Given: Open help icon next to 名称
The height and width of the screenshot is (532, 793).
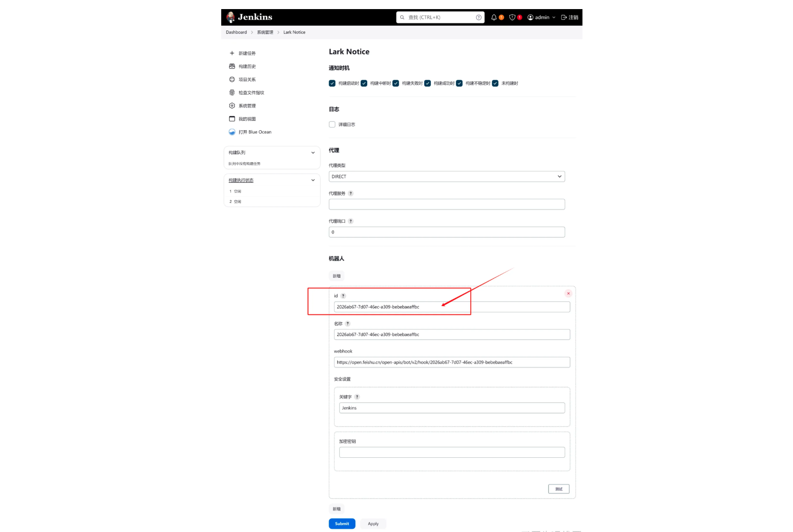Looking at the screenshot, I should click(x=347, y=324).
